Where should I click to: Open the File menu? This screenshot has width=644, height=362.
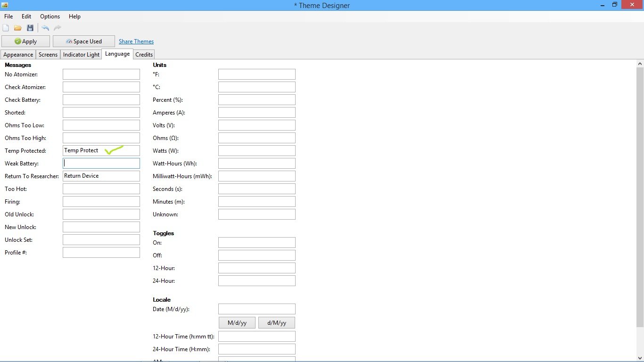pyautogui.click(x=8, y=16)
